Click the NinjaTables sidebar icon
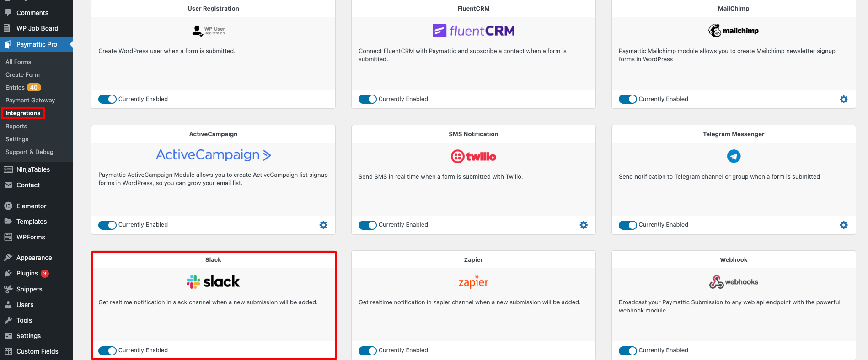Viewport: 868px width, 360px height. [x=8, y=169]
